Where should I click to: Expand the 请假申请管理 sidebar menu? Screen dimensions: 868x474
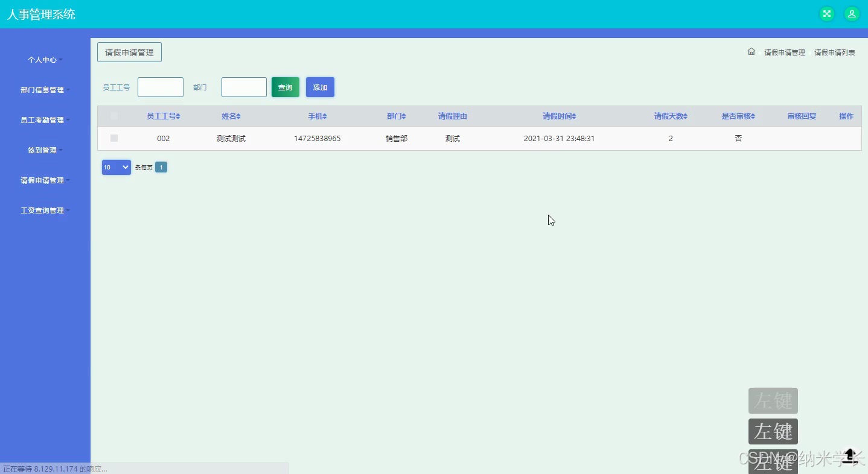(x=45, y=180)
